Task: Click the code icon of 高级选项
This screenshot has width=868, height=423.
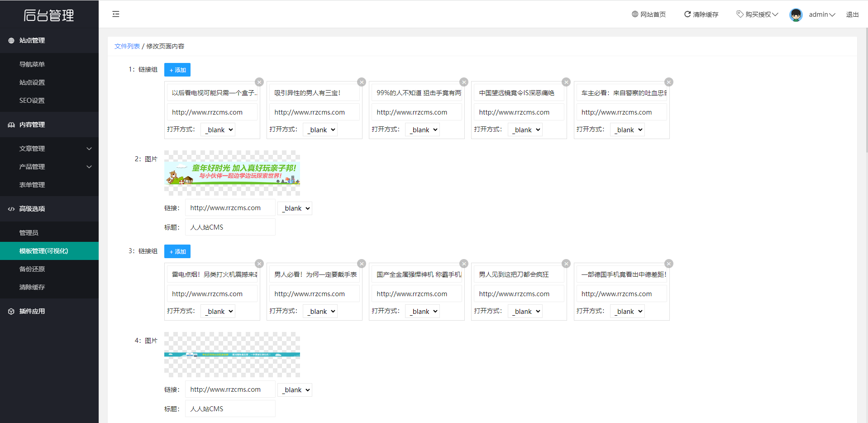Action: pos(11,209)
